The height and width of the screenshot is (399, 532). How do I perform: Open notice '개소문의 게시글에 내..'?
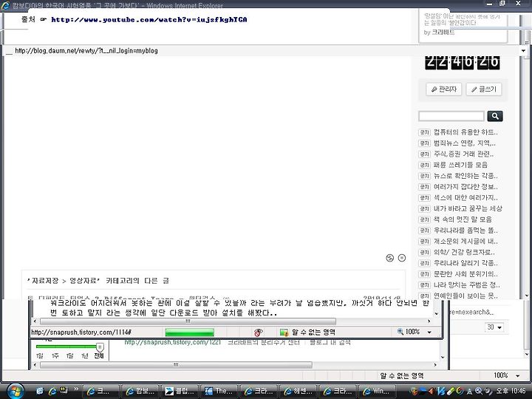[x=465, y=241]
